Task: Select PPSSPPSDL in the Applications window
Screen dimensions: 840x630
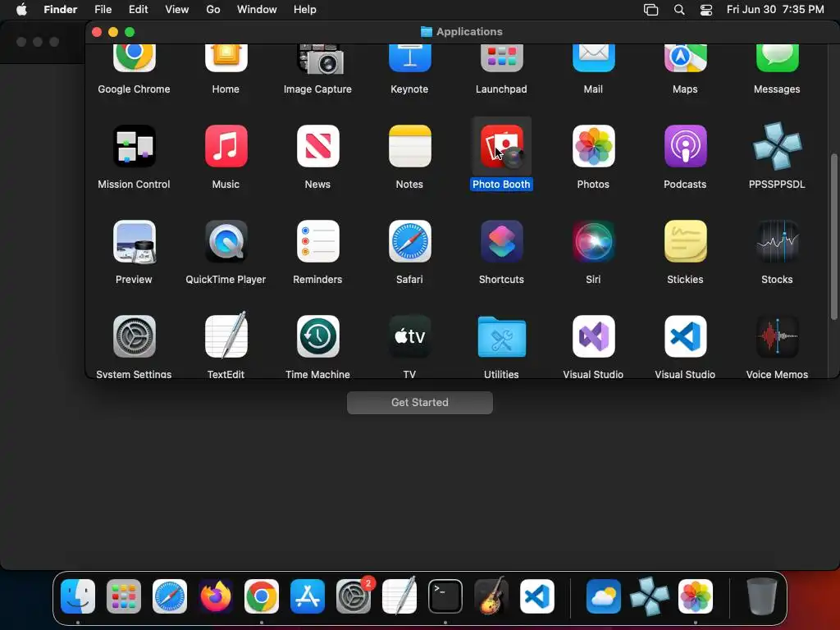Action: (778, 146)
